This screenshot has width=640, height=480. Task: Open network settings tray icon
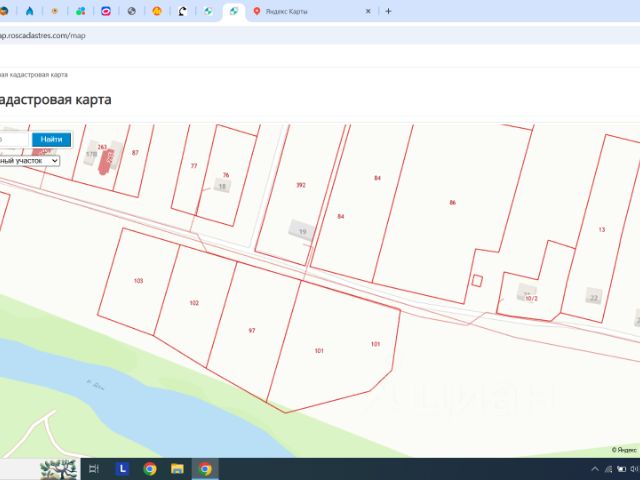coord(608,469)
